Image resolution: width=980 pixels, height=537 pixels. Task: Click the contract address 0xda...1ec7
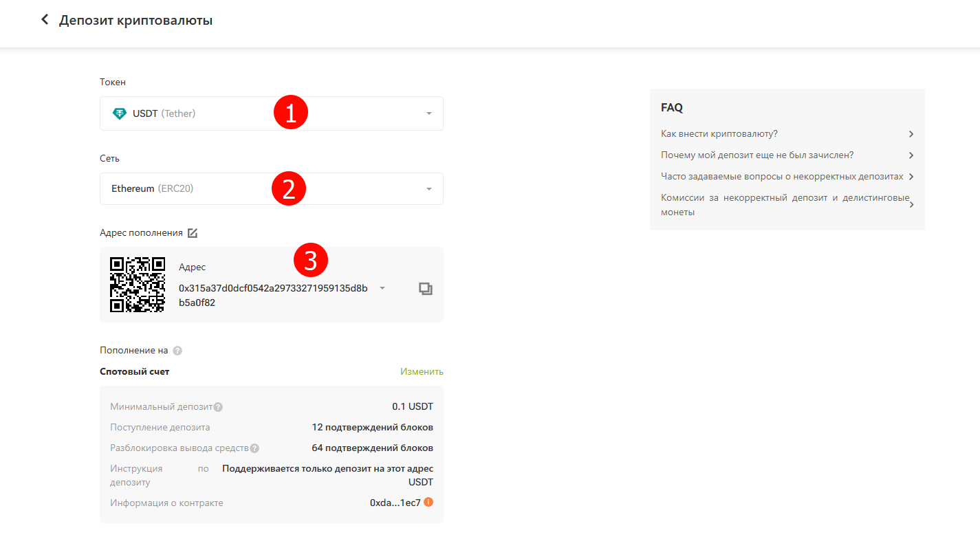(395, 503)
